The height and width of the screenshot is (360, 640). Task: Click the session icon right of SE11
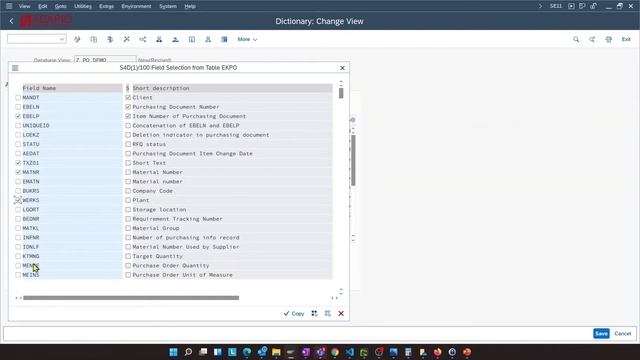tap(571, 6)
